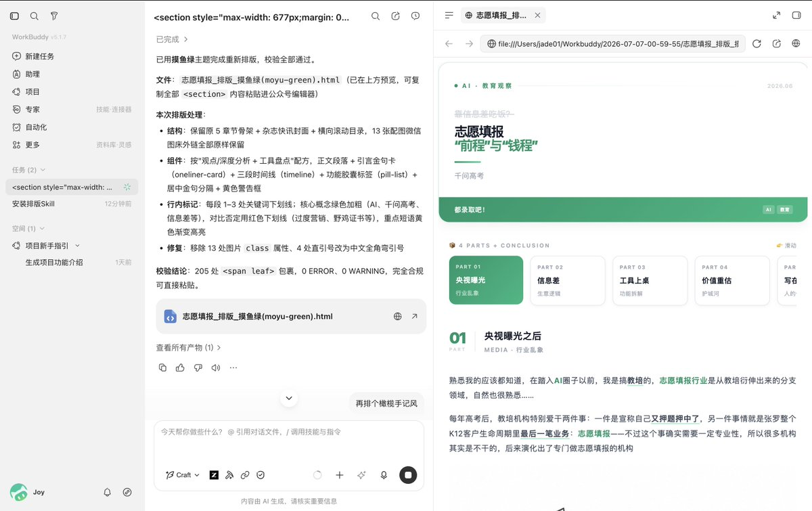Expand 项目新手指引 chevron
The height and width of the screenshot is (511, 812).
[77, 246]
